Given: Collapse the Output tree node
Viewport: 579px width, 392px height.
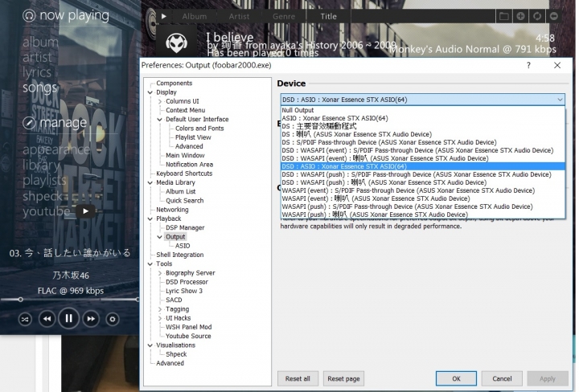Looking at the screenshot, I should (x=159, y=237).
